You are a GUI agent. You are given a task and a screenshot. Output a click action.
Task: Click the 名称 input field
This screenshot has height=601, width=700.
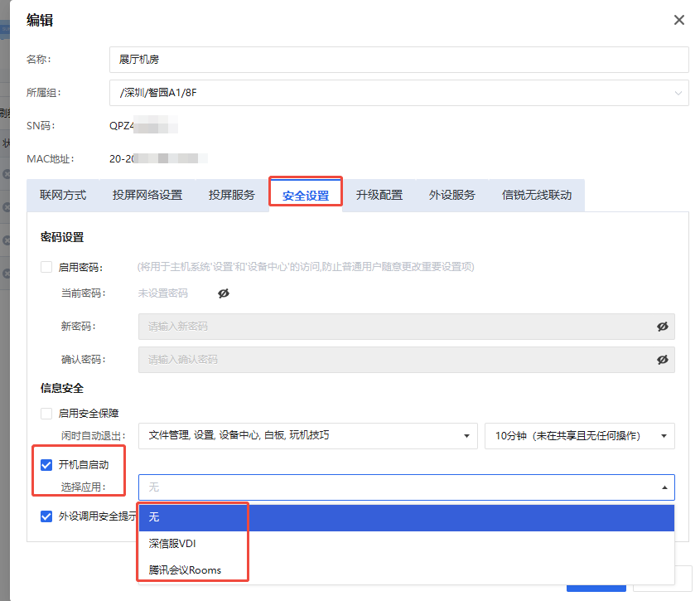pos(398,60)
